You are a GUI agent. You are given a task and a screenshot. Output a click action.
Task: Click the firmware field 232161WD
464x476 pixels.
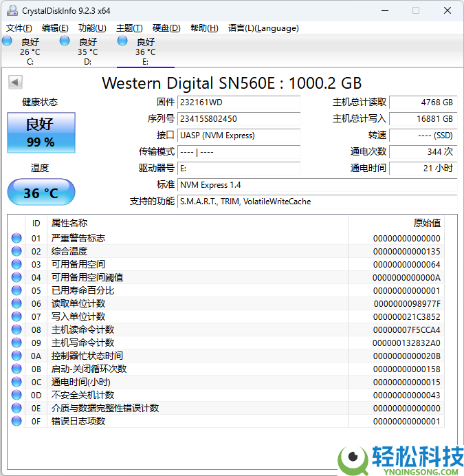(x=239, y=102)
